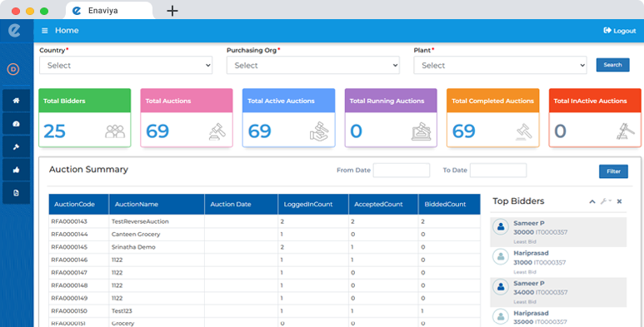
Task: Click avatar of Sameer P with bid 30000
Action: tap(501, 226)
